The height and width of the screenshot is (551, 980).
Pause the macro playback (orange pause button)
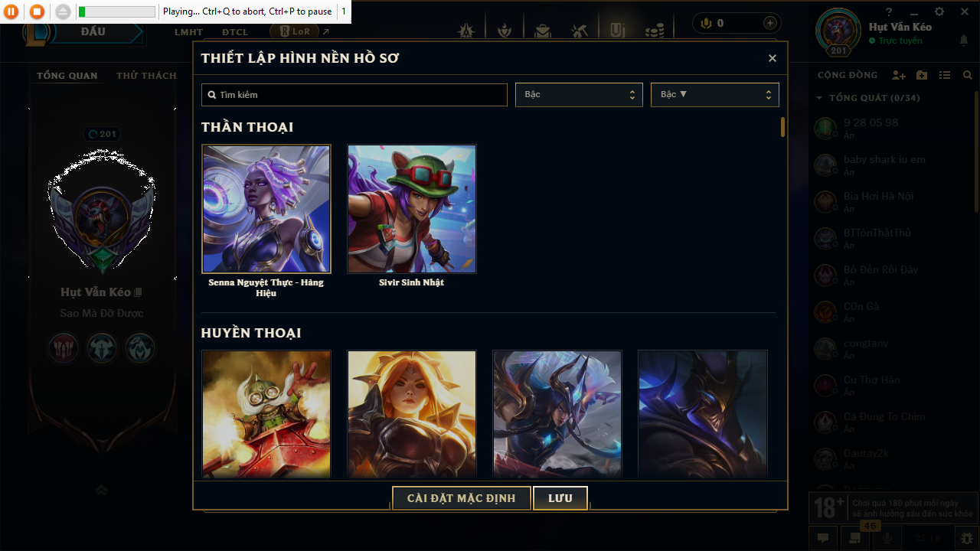click(11, 11)
